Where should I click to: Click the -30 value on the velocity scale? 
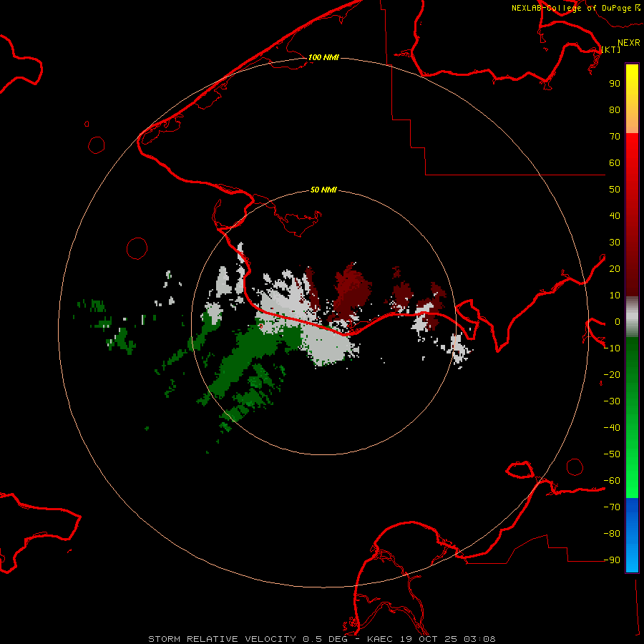[x=612, y=401]
